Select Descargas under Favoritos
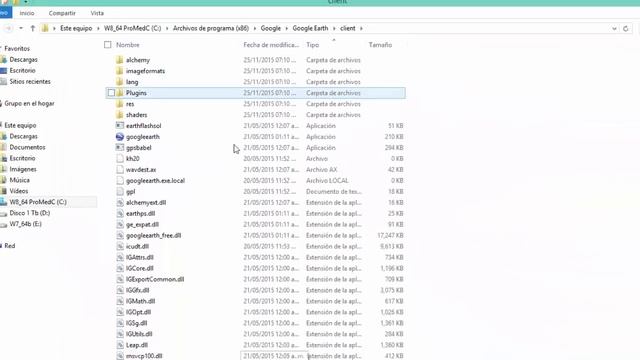 coord(23,60)
